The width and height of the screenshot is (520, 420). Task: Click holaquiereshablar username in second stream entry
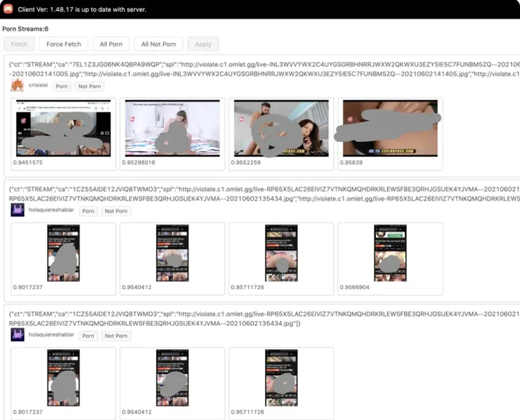click(x=51, y=209)
